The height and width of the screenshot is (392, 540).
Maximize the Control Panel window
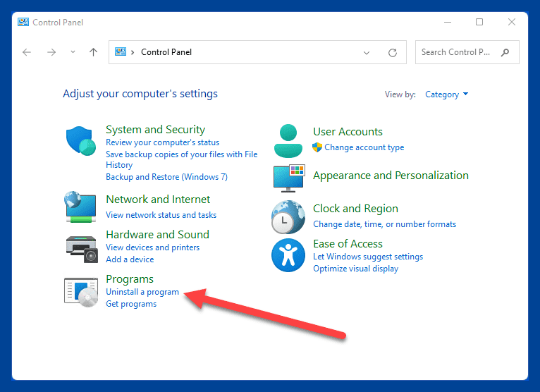click(479, 22)
